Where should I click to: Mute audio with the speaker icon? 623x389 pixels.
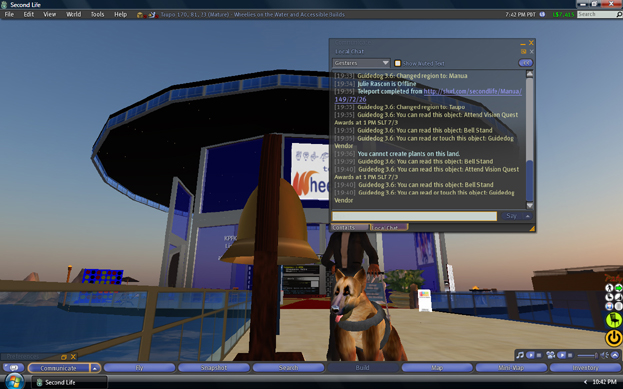[x=604, y=355]
